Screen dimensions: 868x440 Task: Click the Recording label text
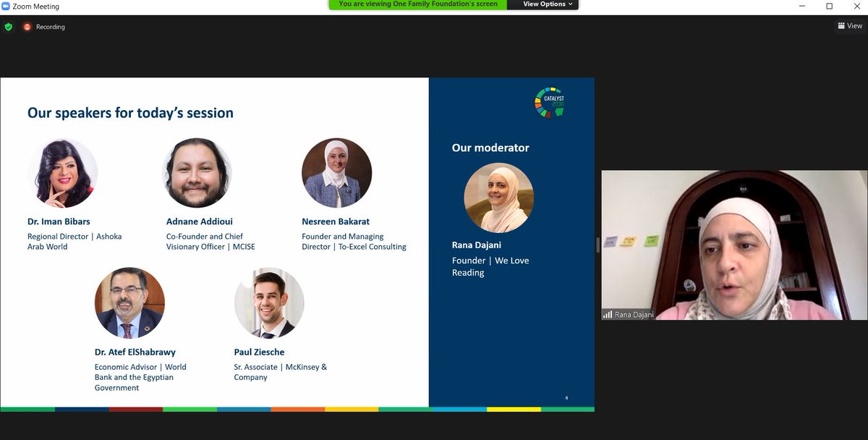click(51, 27)
